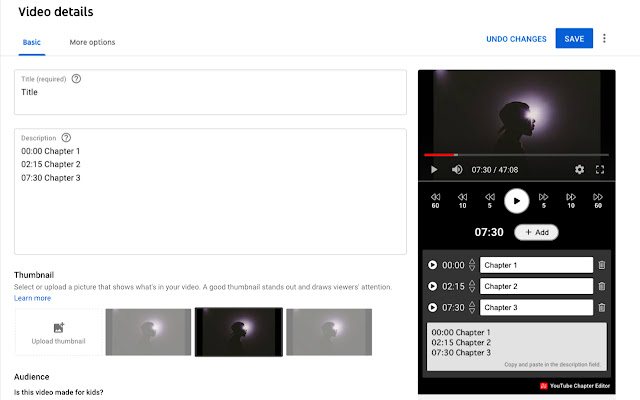Viewport: 640px width, 400px height.
Task: Skip forward 5 seconds
Action: click(544, 201)
